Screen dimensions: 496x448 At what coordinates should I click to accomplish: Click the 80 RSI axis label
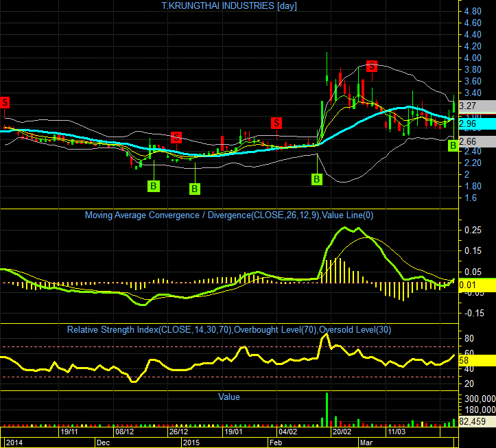(469, 338)
